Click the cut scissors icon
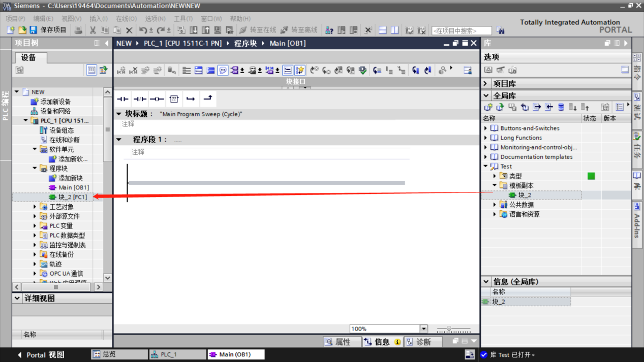Viewport: 644px width, 362px height. [x=93, y=30]
